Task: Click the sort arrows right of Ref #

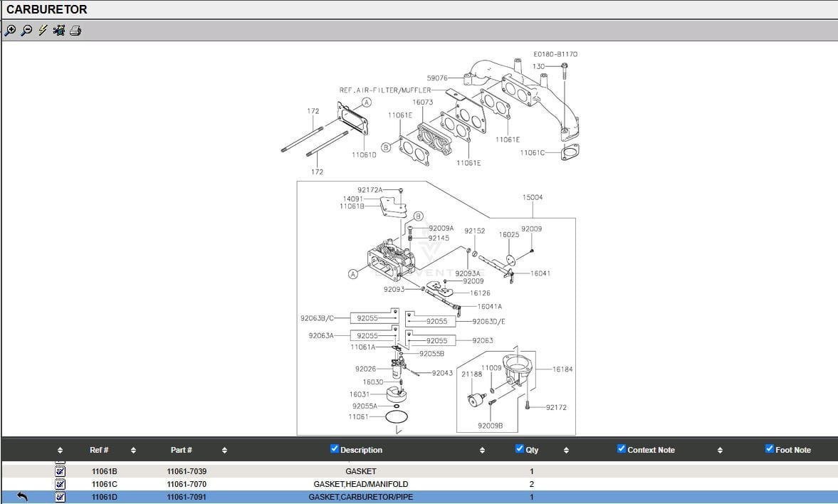Action: pyautogui.click(x=133, y=451)
